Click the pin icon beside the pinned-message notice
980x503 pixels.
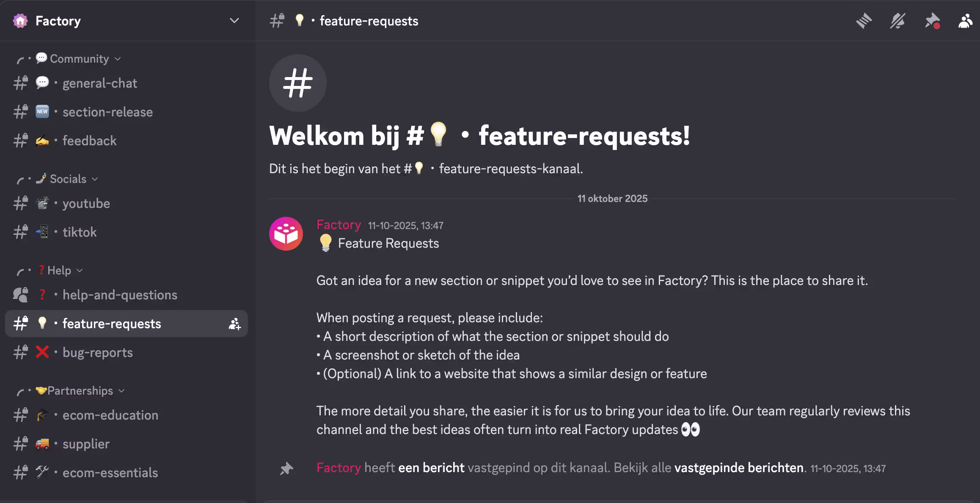[286, 469]
